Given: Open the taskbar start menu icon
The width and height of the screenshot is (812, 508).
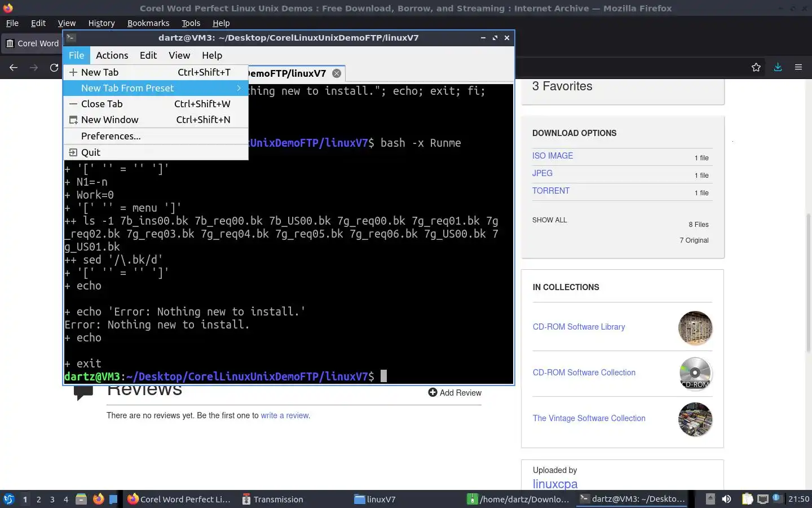Looking at the screenshot, I should (9, 499).
